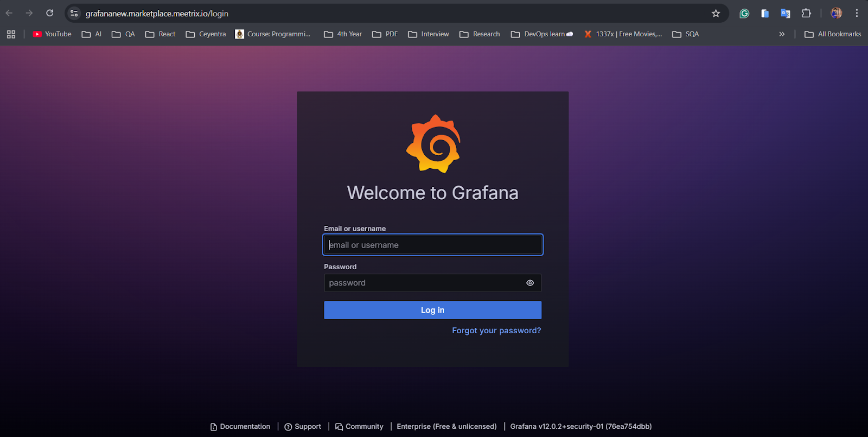The width and height of the screenshot is (868, 437).
Task: Open the PDF bookmark folder
Action: 385,34
